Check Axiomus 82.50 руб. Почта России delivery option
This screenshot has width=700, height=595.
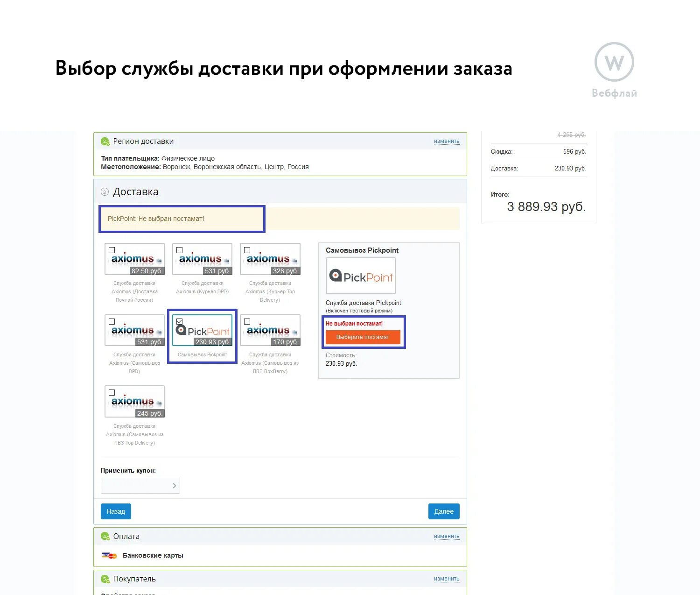112,250
